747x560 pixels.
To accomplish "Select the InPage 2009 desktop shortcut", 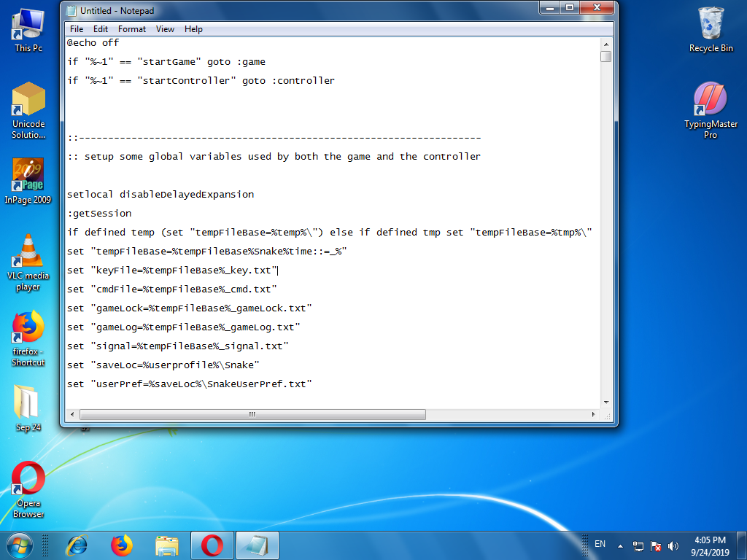I will click(28, 181).
